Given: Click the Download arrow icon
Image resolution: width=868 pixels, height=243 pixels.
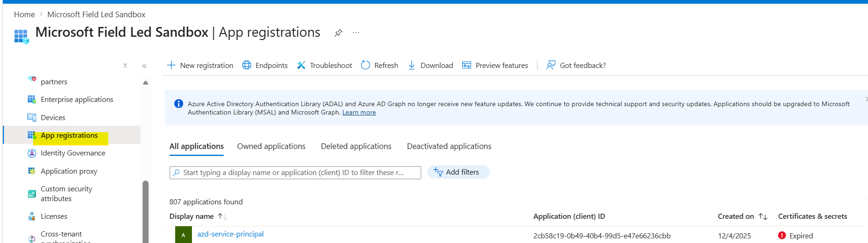Looking at the screenshot, I should (x=412, y=65).
